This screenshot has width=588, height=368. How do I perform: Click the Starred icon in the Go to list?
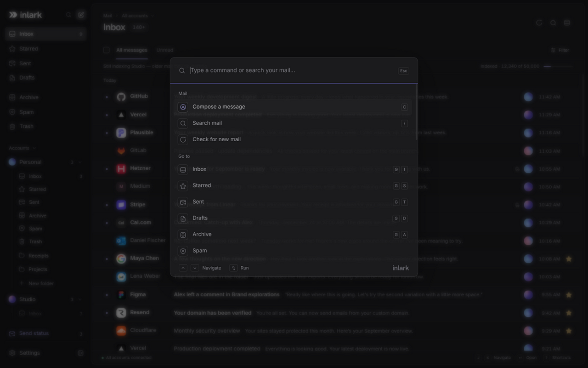183,186
